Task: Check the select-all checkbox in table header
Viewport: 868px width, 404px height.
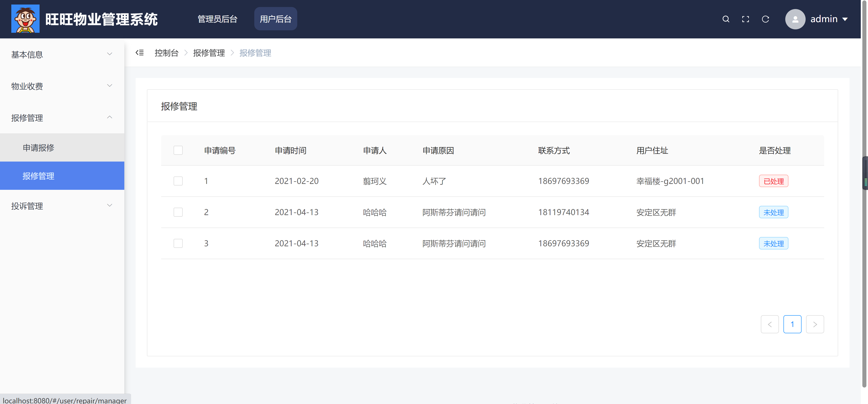Action: [178, 150]
